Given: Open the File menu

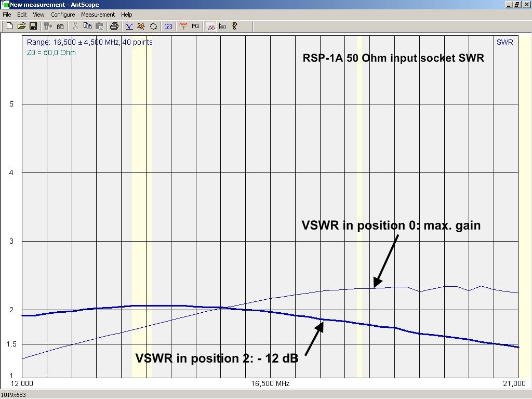Looking at the screenshot, I should point(7,15).
